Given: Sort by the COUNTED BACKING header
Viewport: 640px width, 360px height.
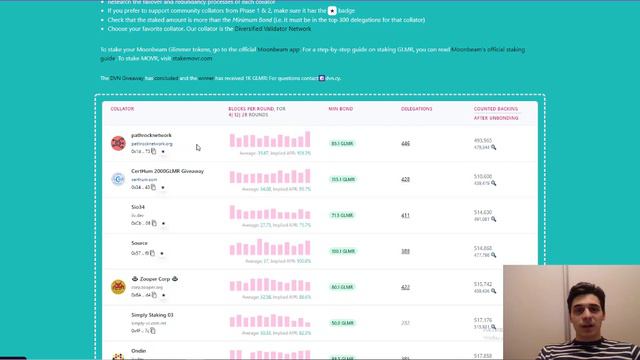Looking at the screenshot, I should pos(496,109).
